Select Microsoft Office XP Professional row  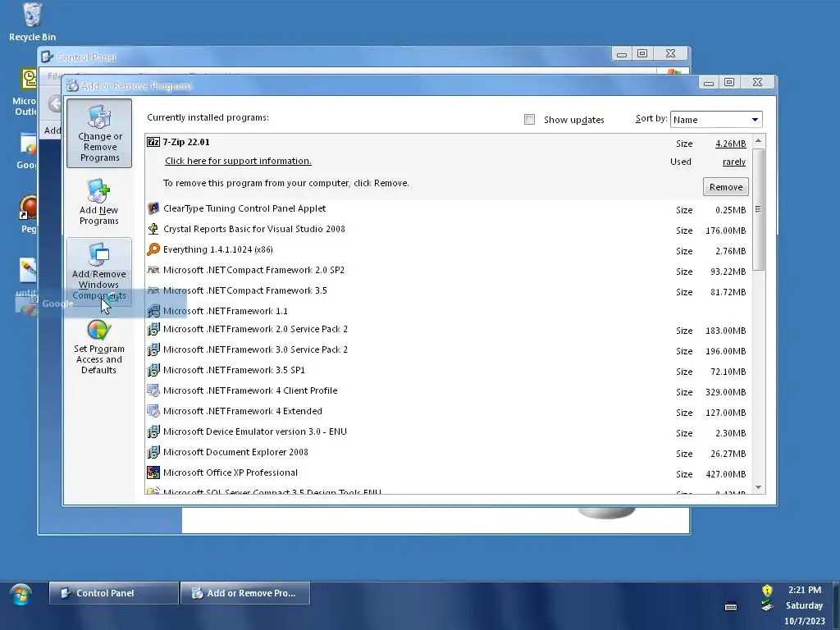tap(449, 473)
